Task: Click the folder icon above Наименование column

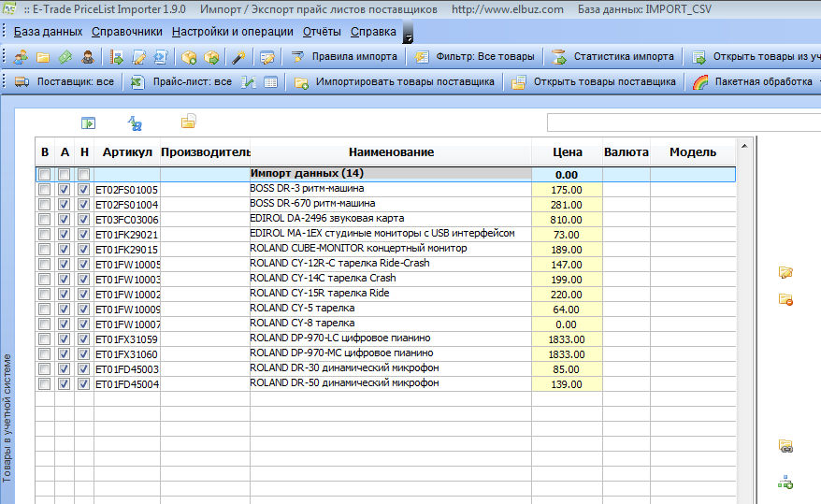Action: [x=189, y=122]
